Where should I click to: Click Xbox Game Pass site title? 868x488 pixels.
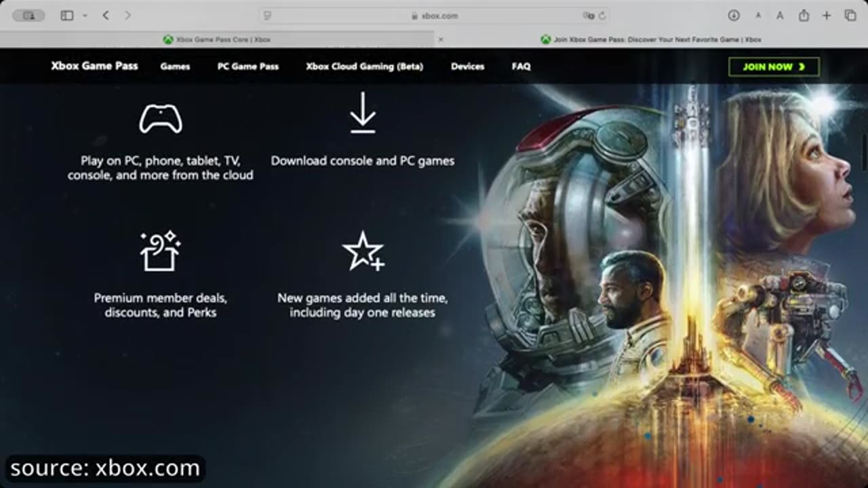click(x=94, y=66)
